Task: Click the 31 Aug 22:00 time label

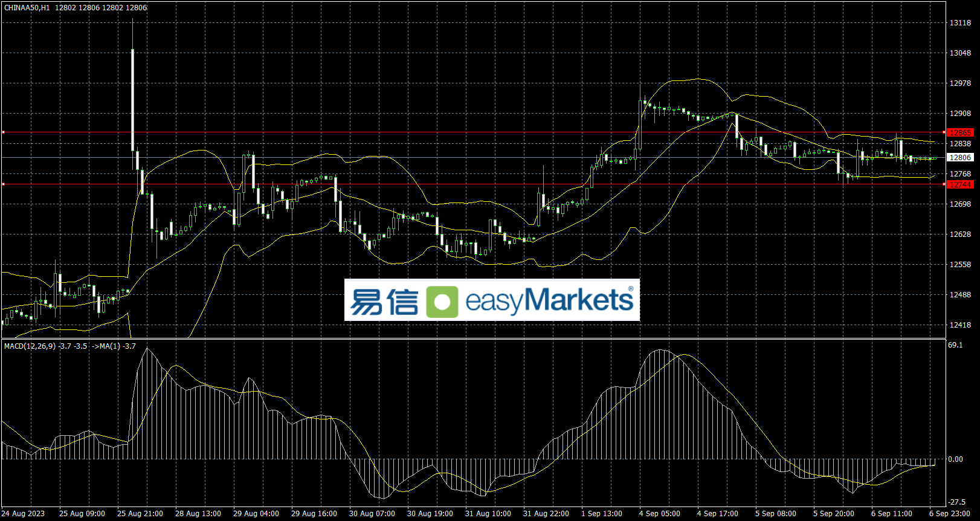Action: pos(546,514)
